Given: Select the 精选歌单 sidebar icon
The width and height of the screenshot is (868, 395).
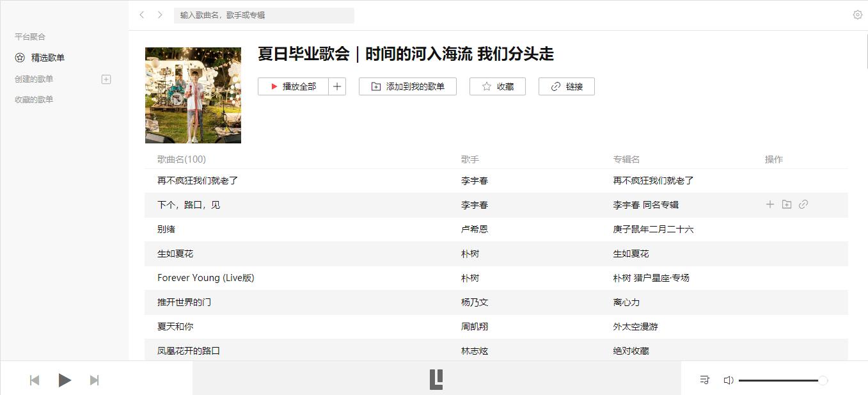Looking at the screenshot, I should [19, 57].
